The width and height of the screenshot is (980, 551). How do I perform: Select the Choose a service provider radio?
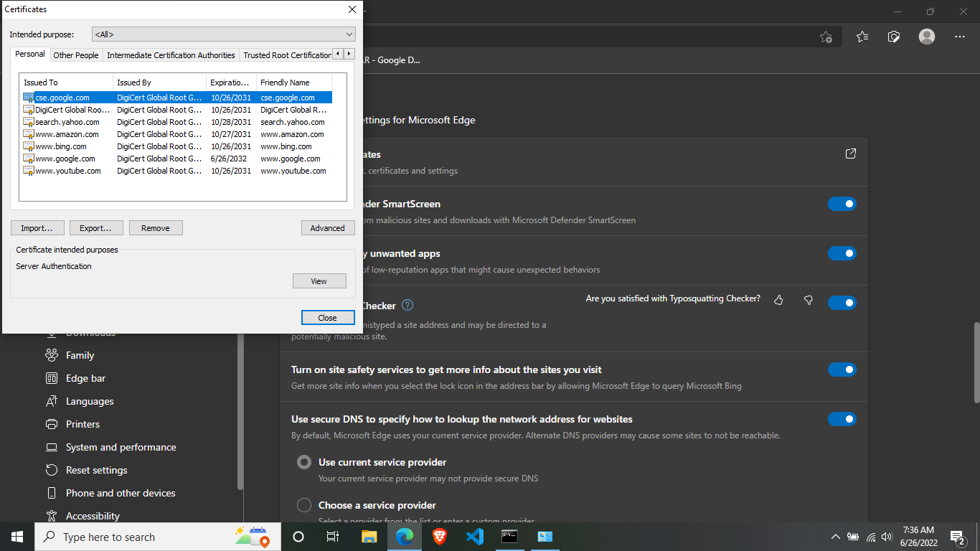tap(304, 505)
